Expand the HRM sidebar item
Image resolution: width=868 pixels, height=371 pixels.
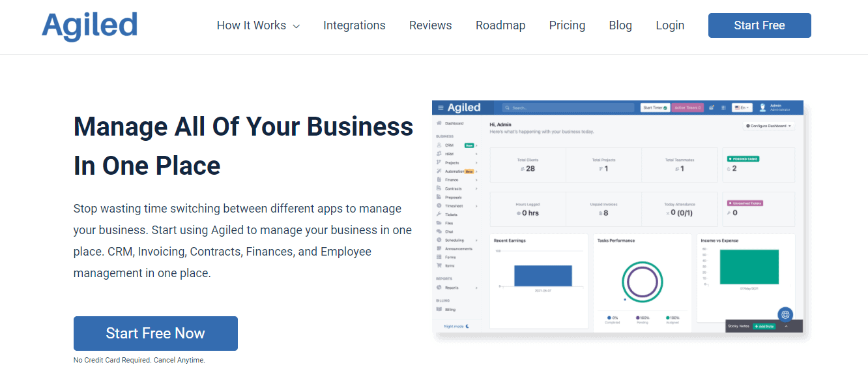point(456,154)
